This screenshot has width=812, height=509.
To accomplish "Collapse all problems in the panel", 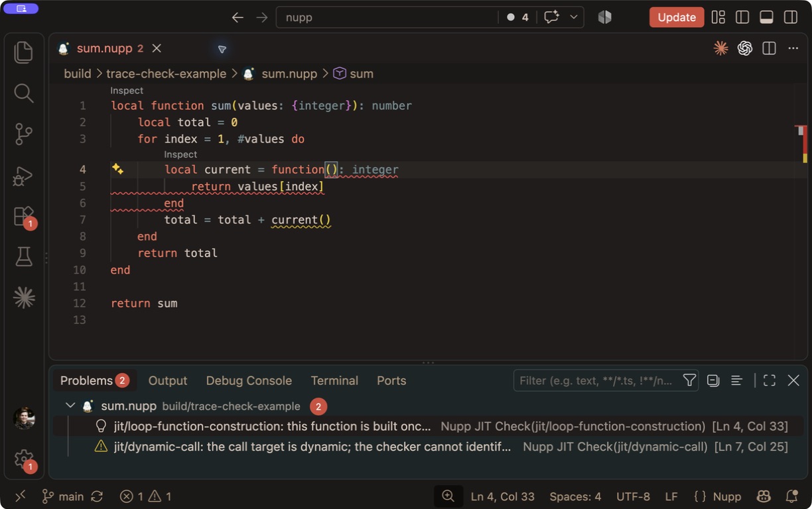I will click(x=713, y=380).
